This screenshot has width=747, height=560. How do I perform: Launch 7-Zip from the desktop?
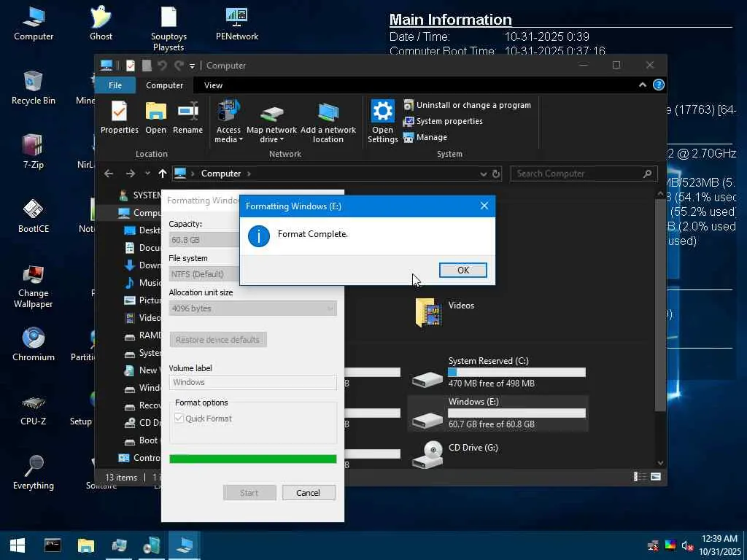point(34,152)
